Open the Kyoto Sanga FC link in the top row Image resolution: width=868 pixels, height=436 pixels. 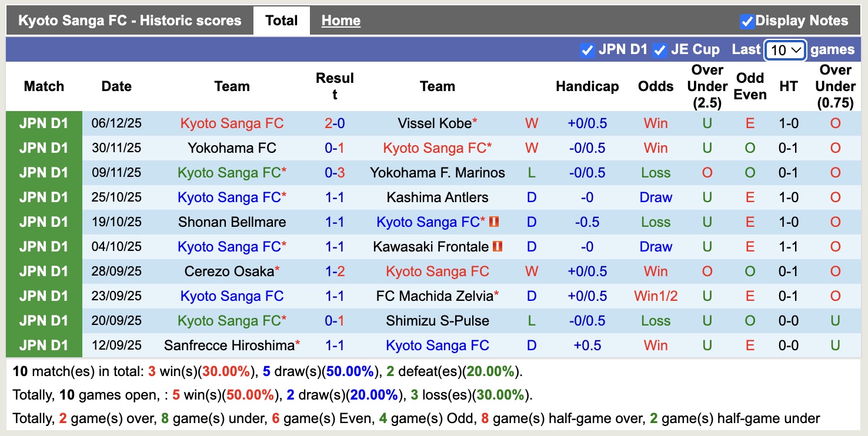coord(232,123)
